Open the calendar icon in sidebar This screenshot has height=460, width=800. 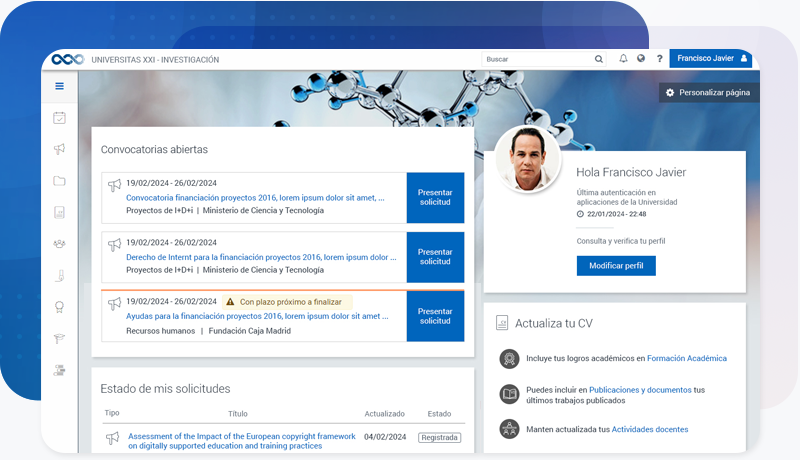point(59,118)
